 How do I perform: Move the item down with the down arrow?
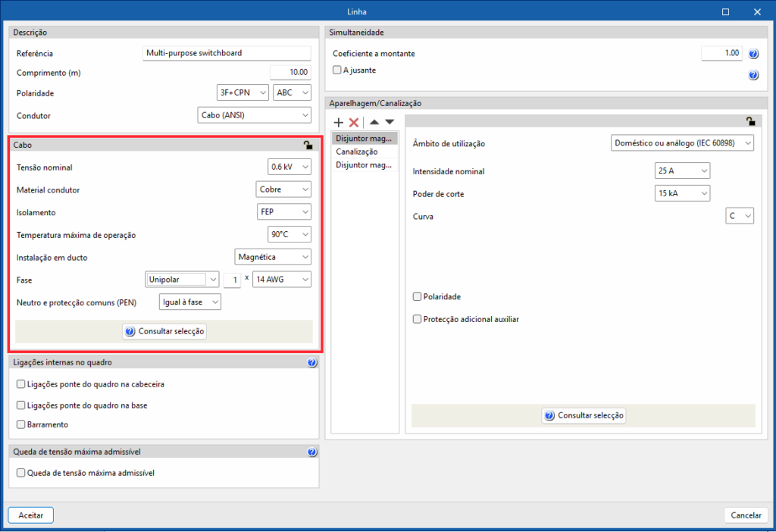click(390, 122)
